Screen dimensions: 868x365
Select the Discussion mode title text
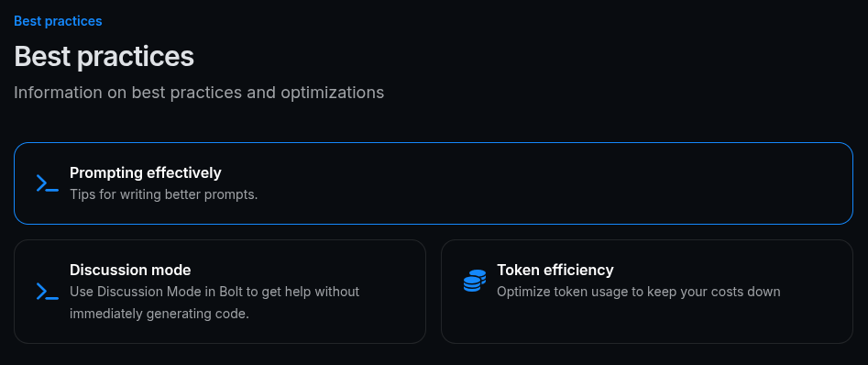coord(130,270)
